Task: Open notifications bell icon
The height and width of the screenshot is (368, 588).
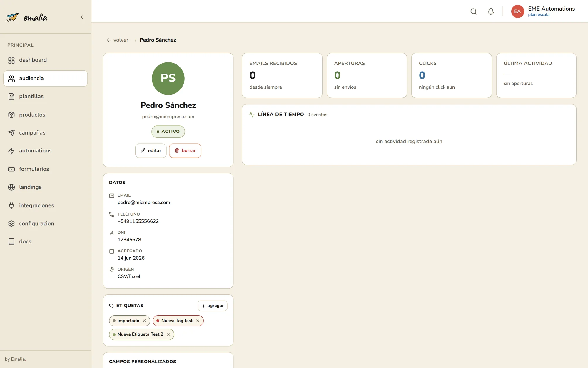Action: [x=491, y=11]
